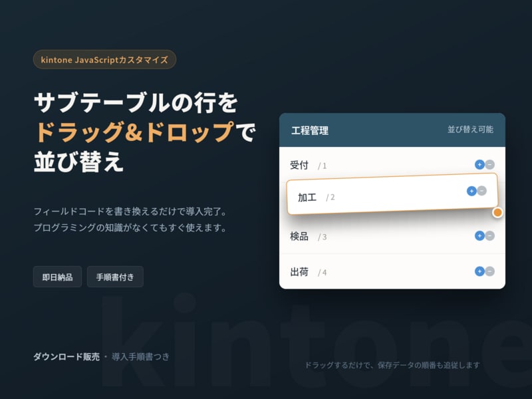Click the 手順書付き tag
Screen dimensions: 532x399
point(115,277)
